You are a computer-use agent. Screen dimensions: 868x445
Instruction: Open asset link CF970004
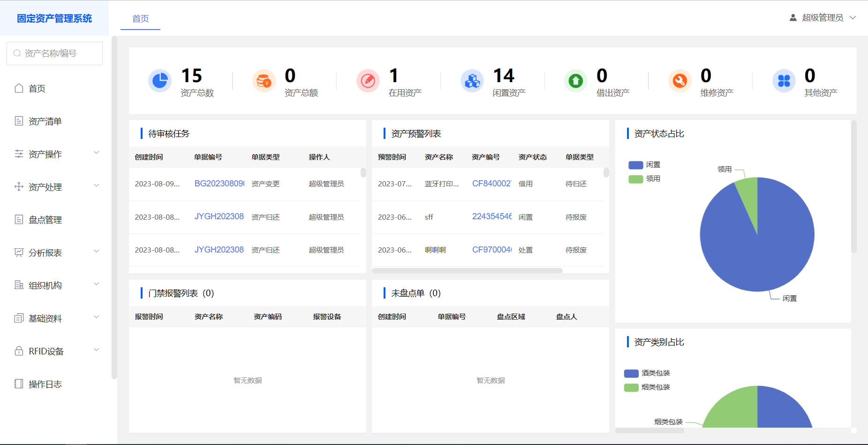point(492,250)
